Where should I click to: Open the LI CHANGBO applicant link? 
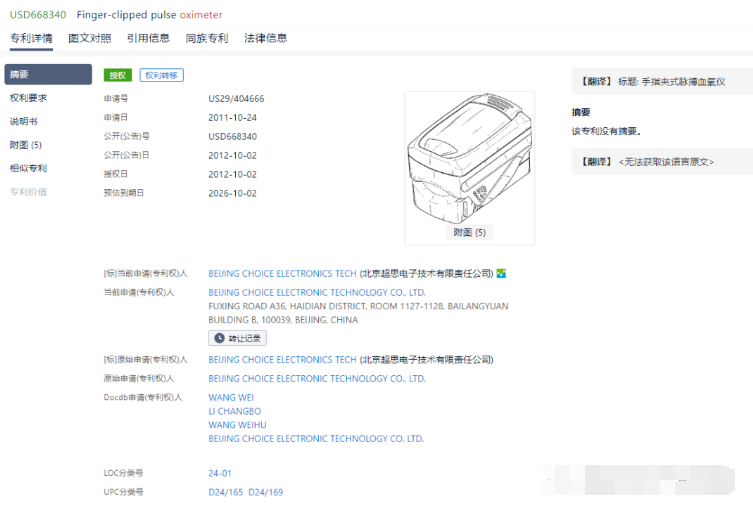click(x=234, y=411)
